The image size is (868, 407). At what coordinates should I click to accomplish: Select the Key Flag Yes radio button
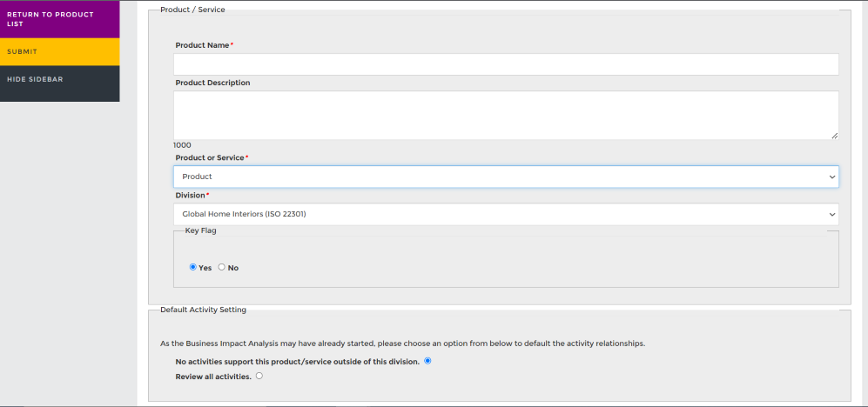tap(192, 267)
